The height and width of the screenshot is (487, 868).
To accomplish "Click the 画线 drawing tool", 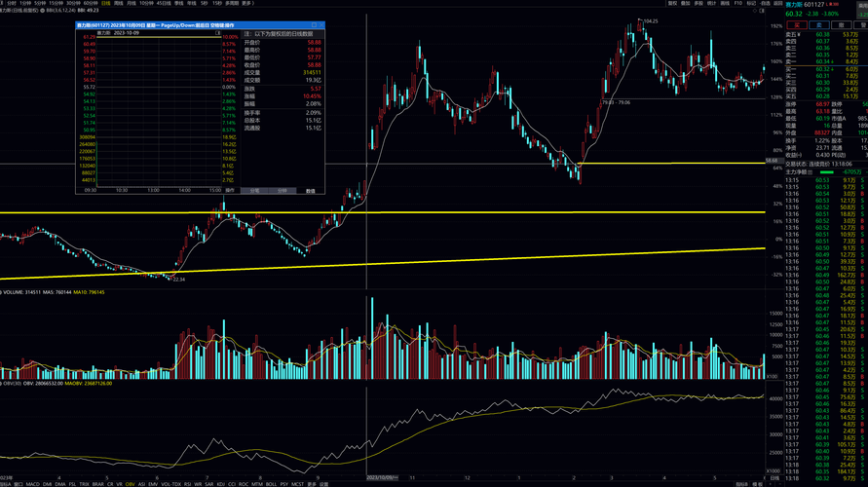I will [725, 3].
